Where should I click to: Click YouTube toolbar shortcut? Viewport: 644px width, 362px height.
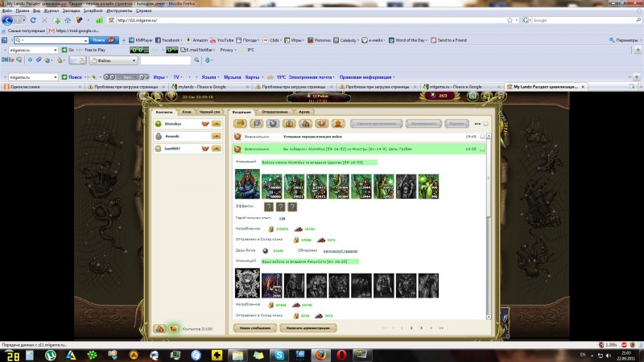click(x=222, y=40)
